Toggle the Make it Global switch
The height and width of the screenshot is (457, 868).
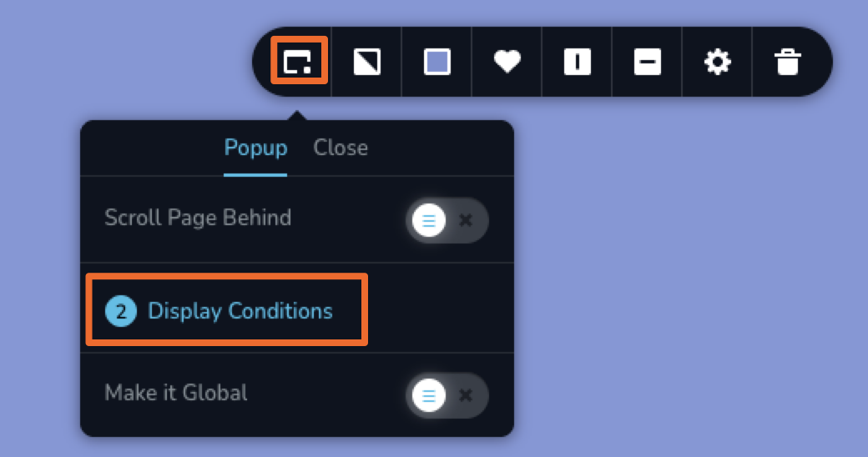pos(447,395)
